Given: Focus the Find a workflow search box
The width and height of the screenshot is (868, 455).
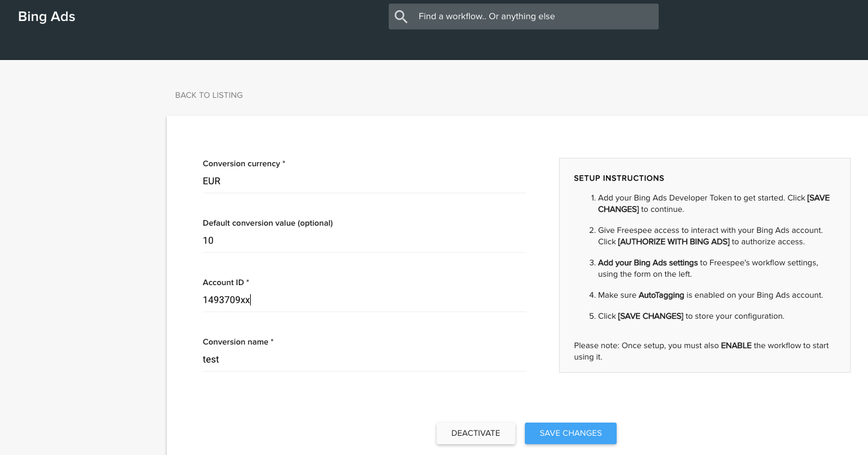Looking at the screenshot, I should coord(523,17).
